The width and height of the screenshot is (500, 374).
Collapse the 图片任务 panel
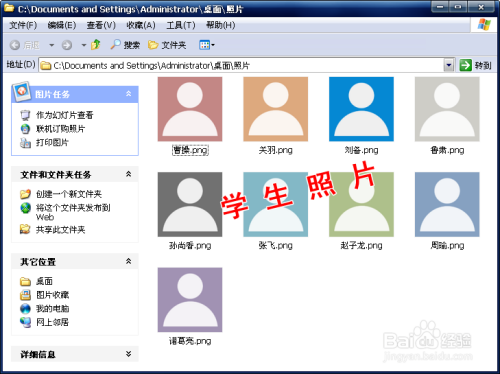point(129,94)
